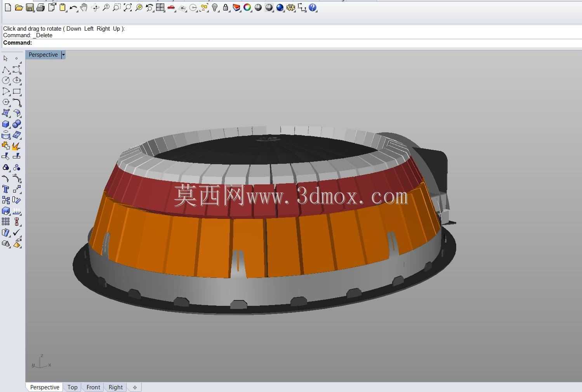This screenshot has height=392, width=582.
Task: Select the Rectangle tool
Action: tap(17, 92)
